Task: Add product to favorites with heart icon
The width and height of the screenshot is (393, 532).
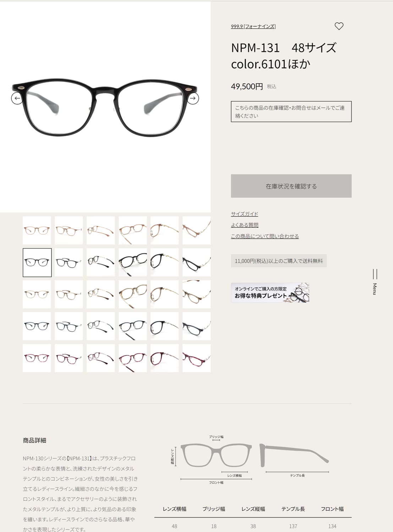Action: 339,26
